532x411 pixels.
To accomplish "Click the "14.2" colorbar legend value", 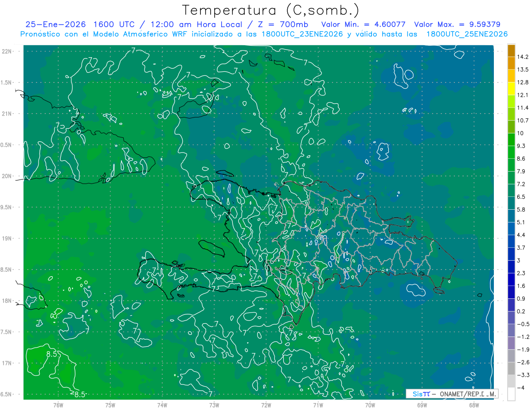I will 523,57.
